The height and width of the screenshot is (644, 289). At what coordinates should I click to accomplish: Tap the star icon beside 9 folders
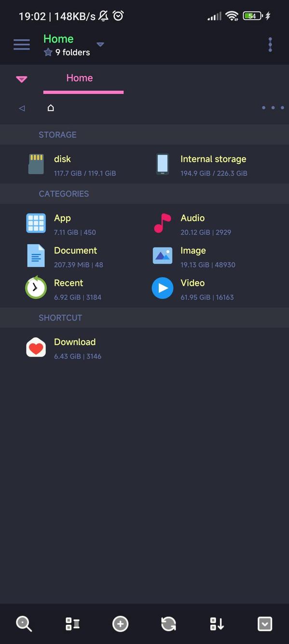(x=48, y=52)
